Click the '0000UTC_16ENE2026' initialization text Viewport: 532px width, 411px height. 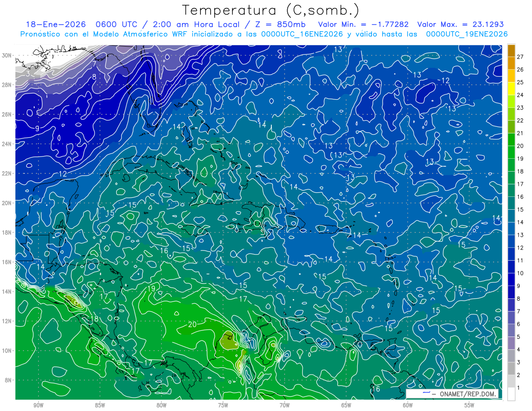point(302,34)
